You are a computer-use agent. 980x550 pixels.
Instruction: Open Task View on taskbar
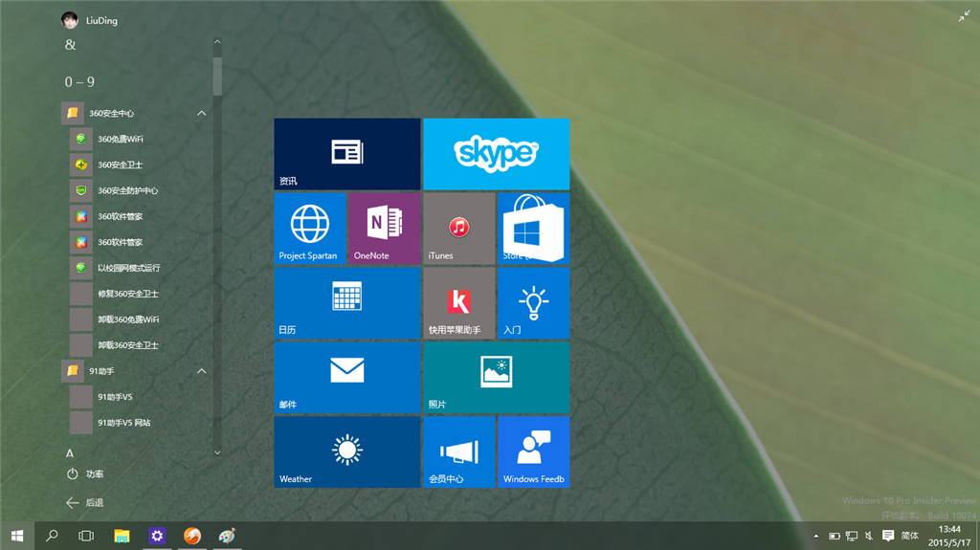(x=86, y=536)
